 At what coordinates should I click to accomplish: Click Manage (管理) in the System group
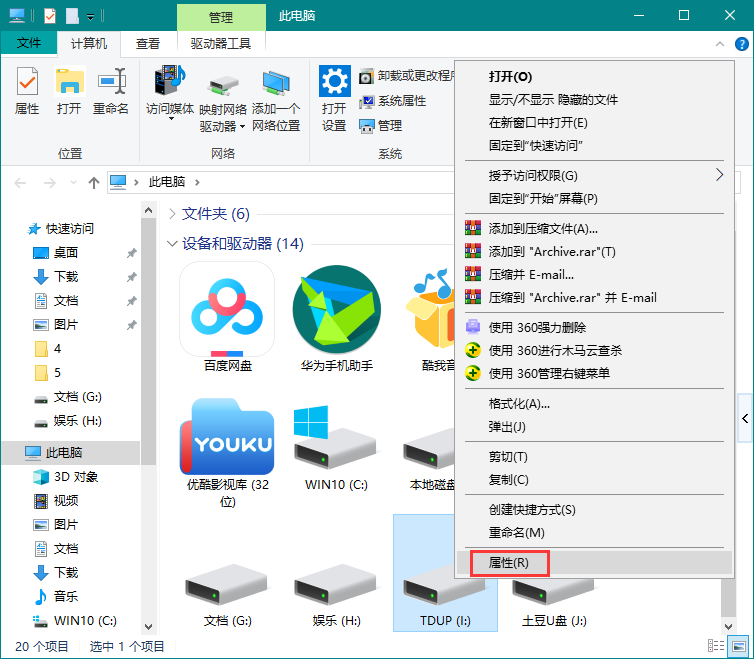(x=380, y=126)
